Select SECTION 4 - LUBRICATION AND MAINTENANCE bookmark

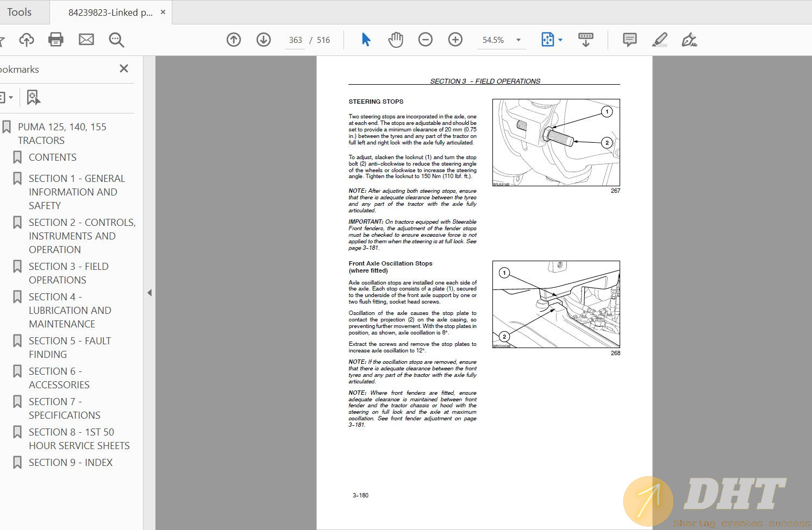point(70,311)
